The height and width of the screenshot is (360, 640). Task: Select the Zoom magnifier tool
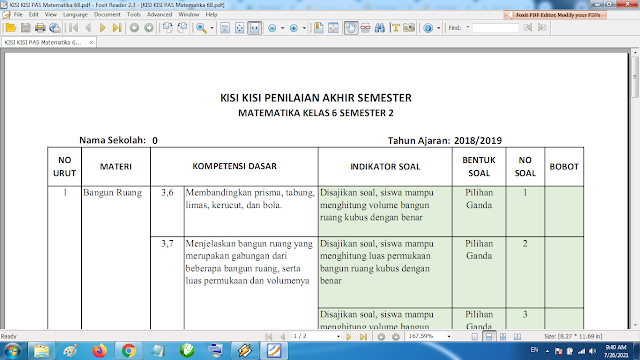pyautogui.click(x=201, y=28)
